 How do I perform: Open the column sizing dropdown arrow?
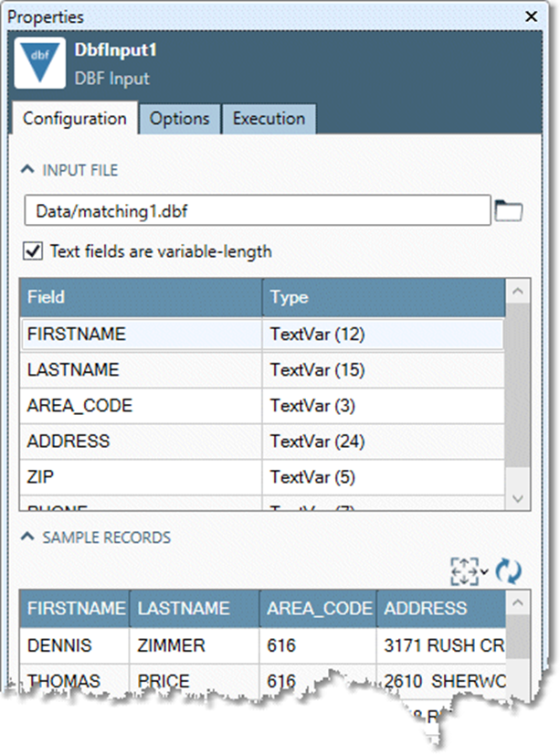484,572
